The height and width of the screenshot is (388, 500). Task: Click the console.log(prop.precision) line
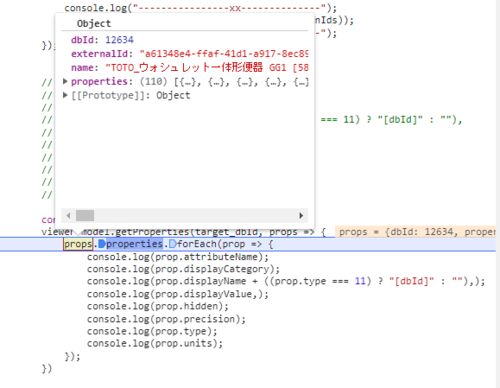[x=166, y=319]
